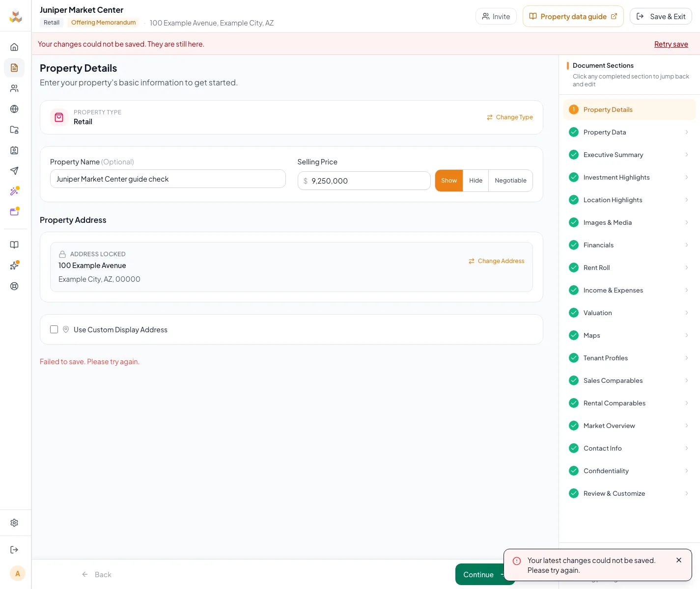Open the settings gear icon
Image resolution: width=700 pixels, height=589 pixels.
(x=14, y=523)
